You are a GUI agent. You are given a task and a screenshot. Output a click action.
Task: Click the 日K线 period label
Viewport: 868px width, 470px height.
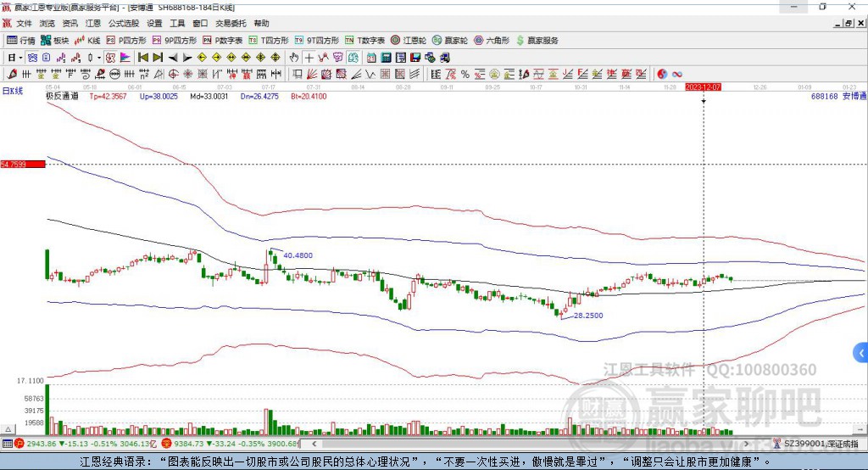click(13, 91)
